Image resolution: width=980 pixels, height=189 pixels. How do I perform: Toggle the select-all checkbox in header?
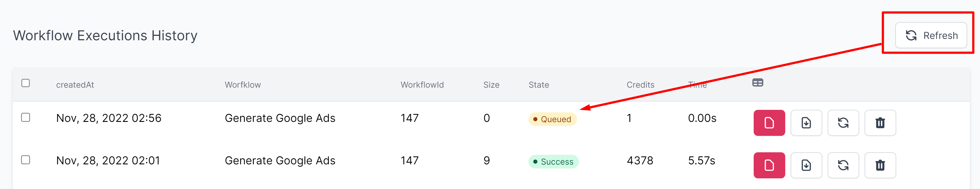[x=25, y=83]
